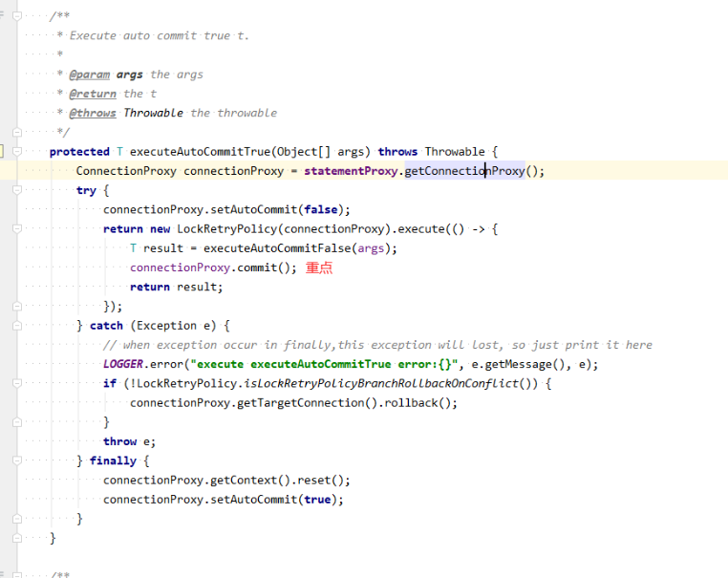Click the getTargetConnection() call
Screen dimensions: 728x578
pos(308,403)
